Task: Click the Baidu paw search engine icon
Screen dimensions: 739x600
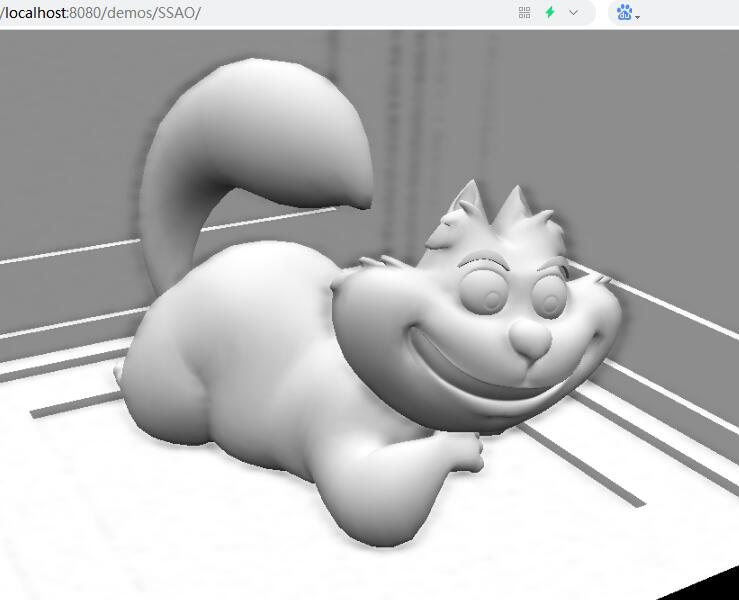Action: pyautogui.click(x=624, y=12)
